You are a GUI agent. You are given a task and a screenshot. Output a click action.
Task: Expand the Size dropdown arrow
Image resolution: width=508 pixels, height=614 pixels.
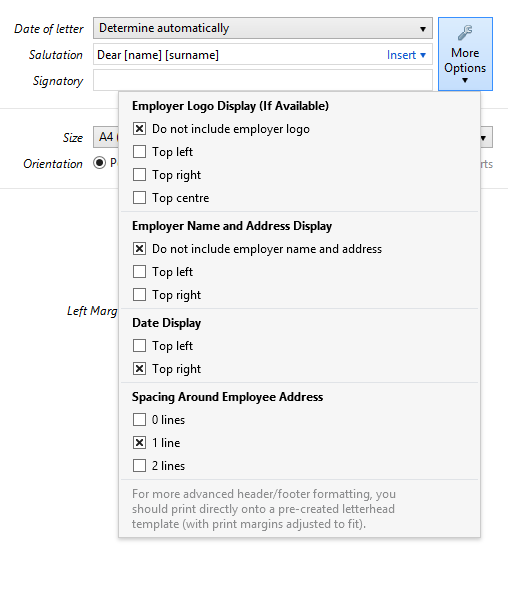coord(483,138)
